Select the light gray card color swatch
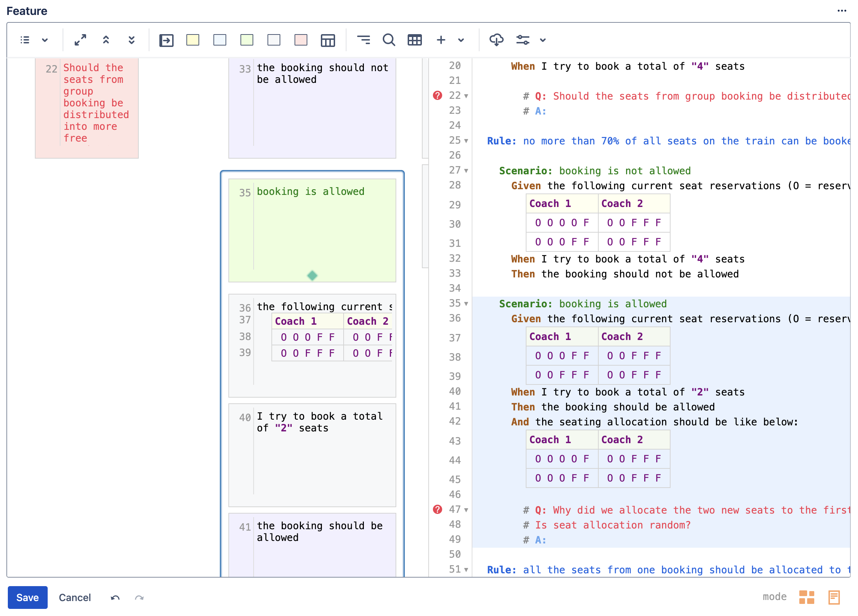 [x=274, y=40]
